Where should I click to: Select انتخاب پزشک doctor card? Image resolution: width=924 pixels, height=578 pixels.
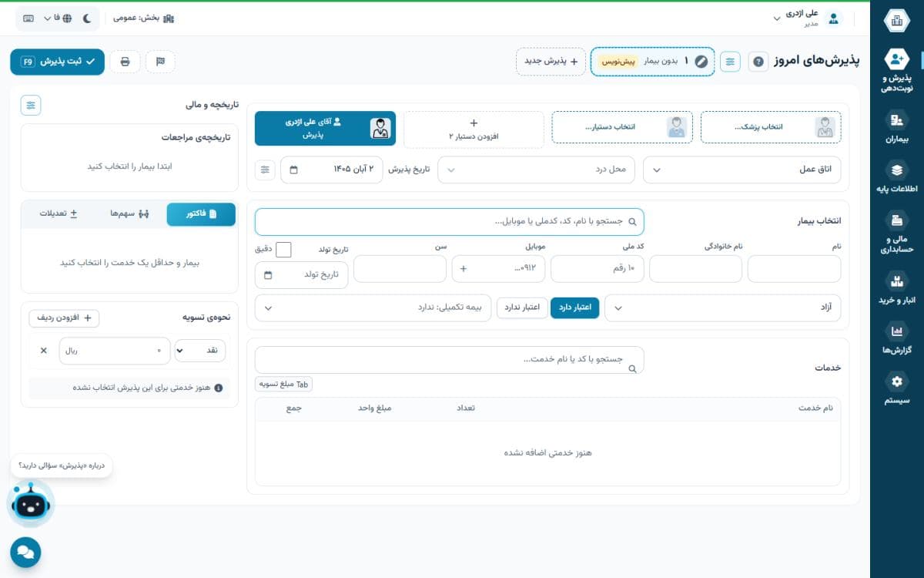click(x=772, y=128)
